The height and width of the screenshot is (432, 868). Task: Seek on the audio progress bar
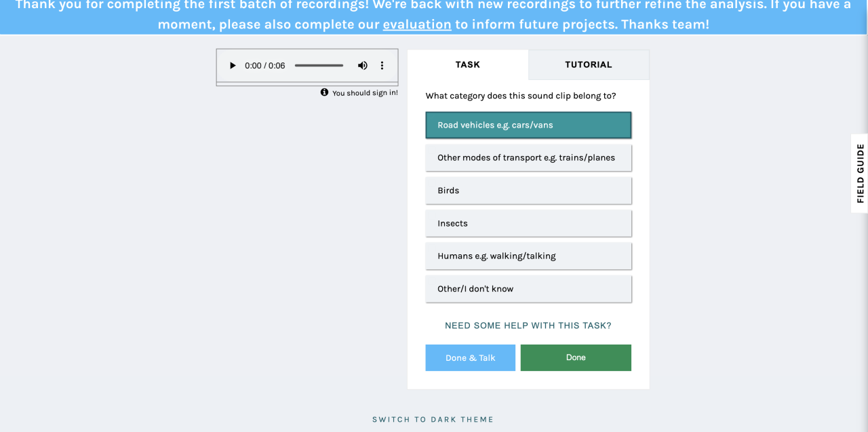pyautogui.click(x=319, y=66)
